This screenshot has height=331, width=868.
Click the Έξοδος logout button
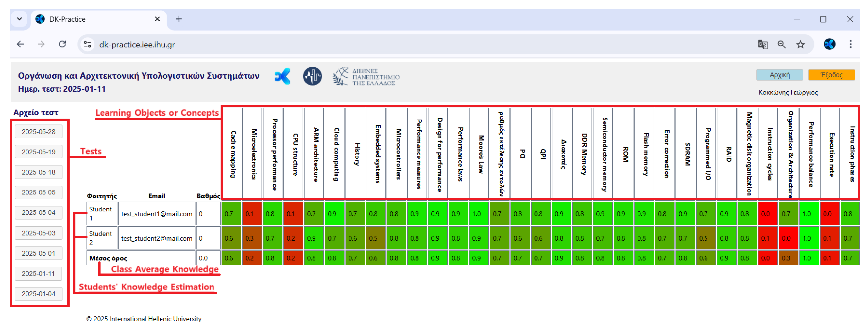pyautogui.click(x=831, y=75)
